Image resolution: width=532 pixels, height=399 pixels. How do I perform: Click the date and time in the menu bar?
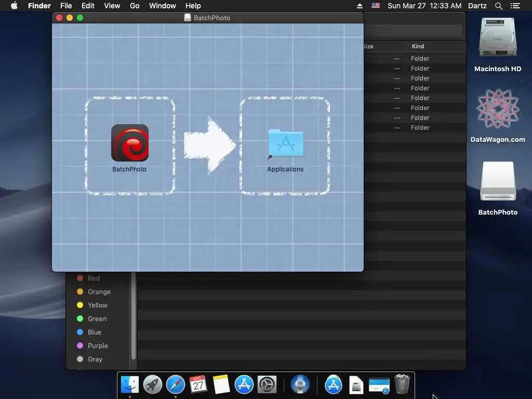click(424, 6)
